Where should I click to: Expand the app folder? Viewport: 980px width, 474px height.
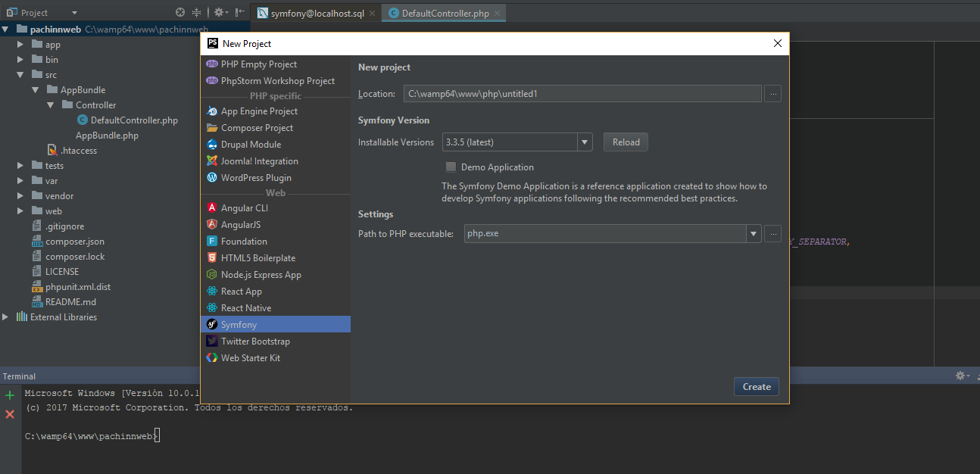pyautogui.click(x=20, y=45)
